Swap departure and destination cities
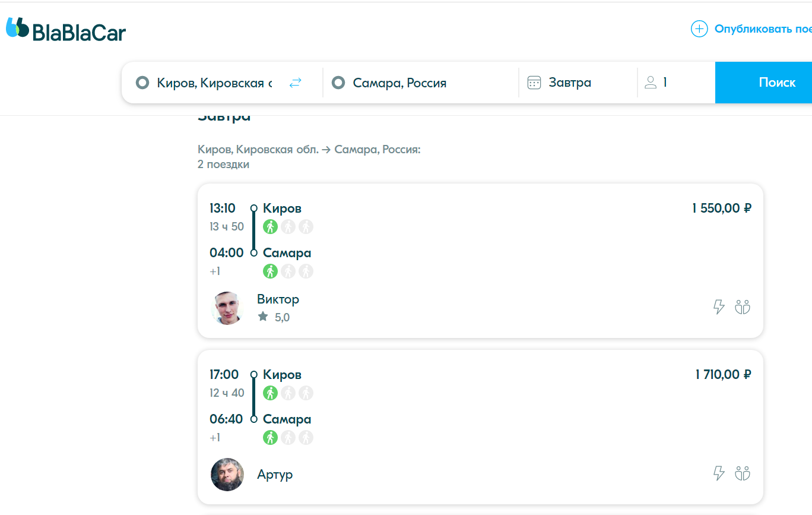 295,83
